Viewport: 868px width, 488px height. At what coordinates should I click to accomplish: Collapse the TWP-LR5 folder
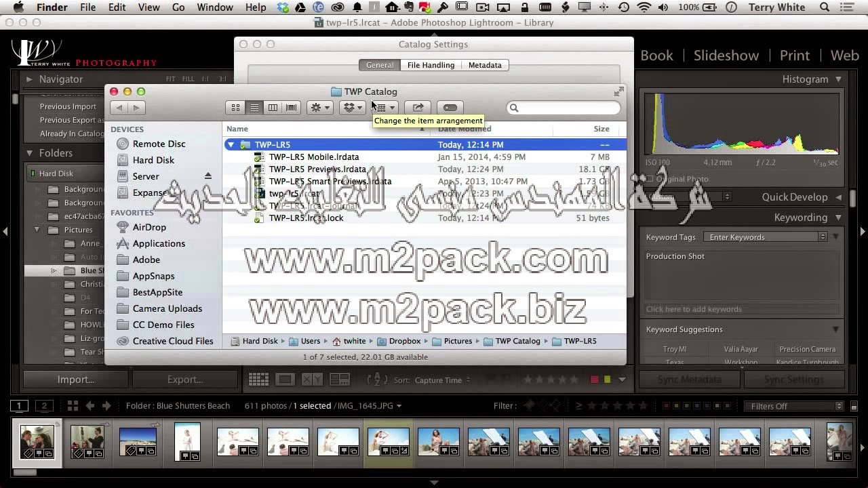tap(231, 144)
